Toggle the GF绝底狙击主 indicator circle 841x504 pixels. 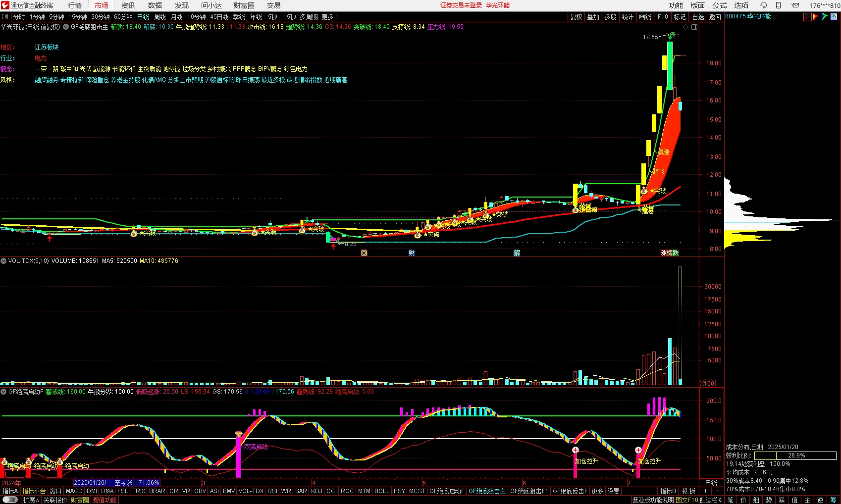point(65,27)
